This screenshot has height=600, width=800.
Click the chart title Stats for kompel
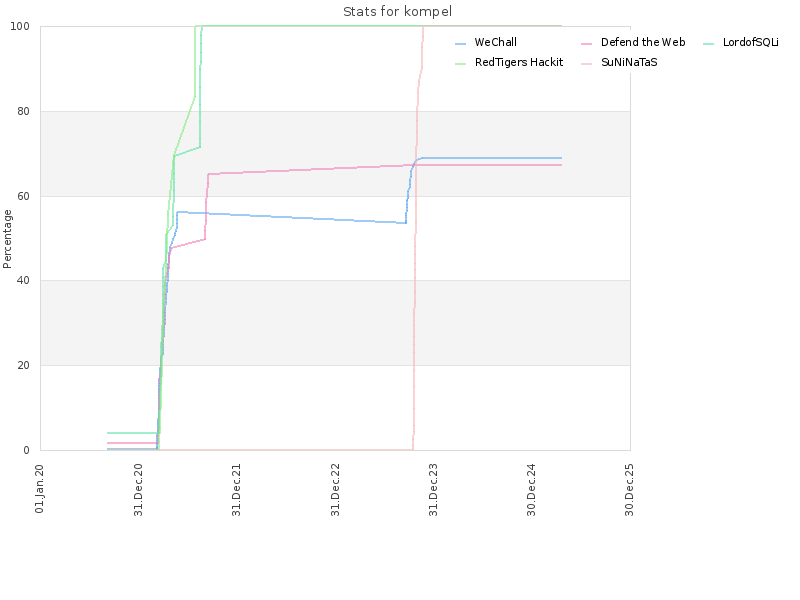(397, 12)
